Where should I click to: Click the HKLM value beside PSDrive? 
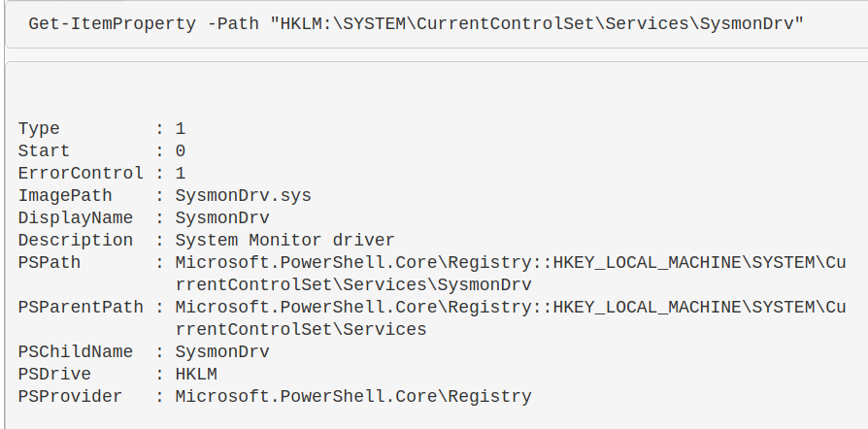coord(196,375)
